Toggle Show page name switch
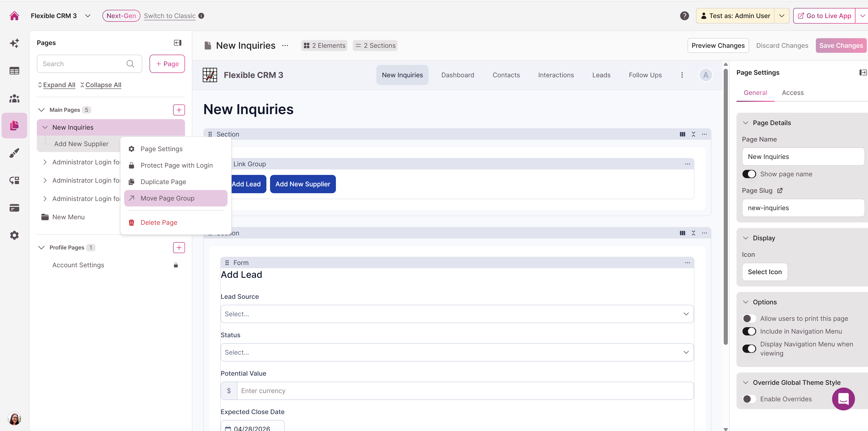 click(749, 174)
